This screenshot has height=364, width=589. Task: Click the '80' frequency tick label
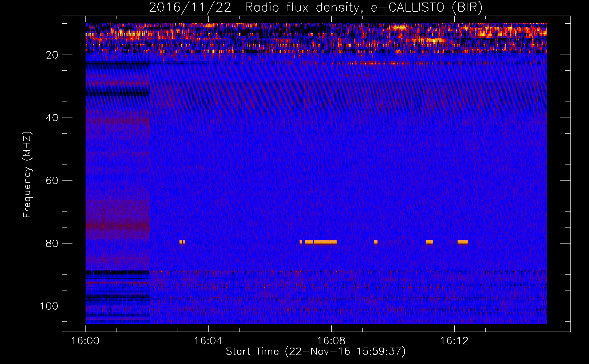(52, 244)
